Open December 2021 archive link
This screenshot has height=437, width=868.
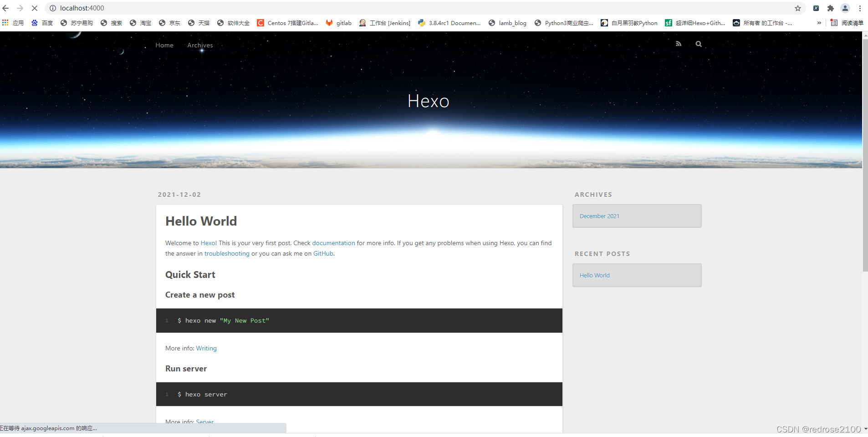pyautogui.click(x=599, y=216)
